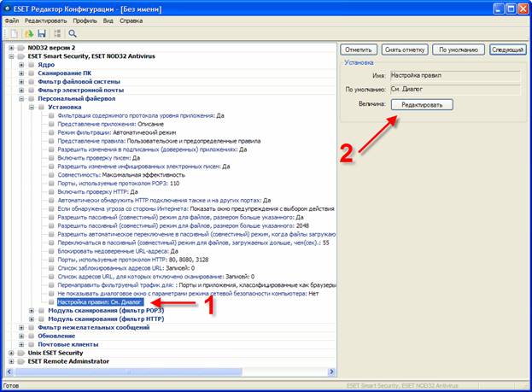Click the По умолчанию button

459,50
